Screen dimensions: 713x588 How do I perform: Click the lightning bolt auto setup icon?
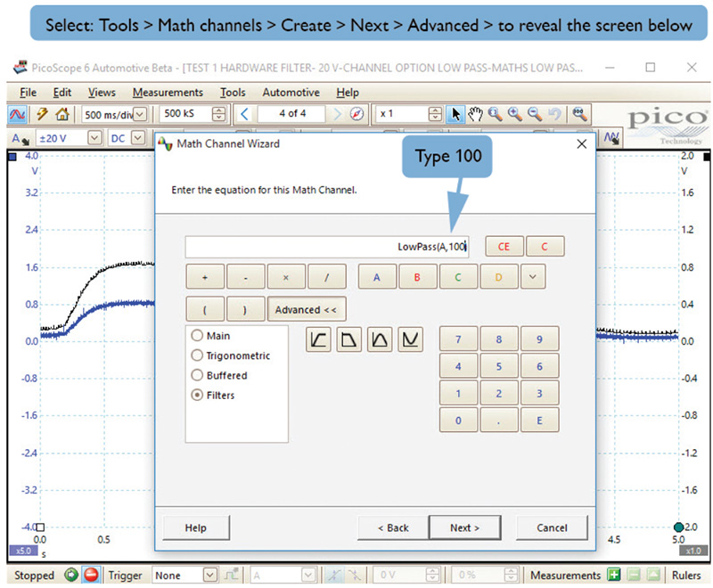[x=42, y=114]
